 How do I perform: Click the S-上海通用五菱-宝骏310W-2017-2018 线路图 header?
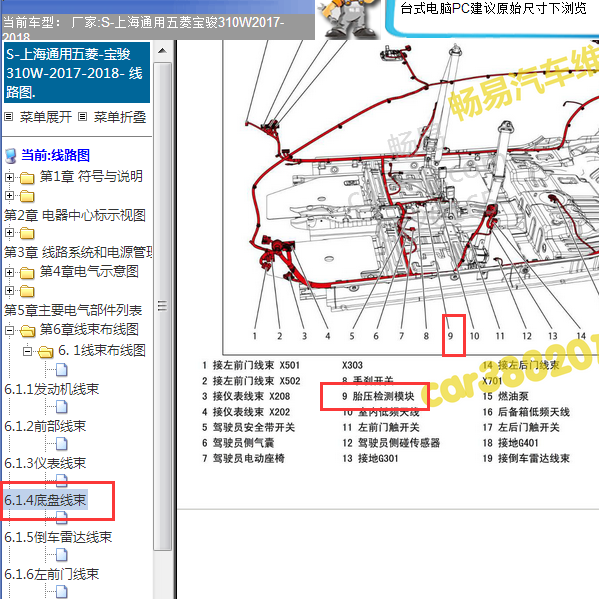coord(77,73)
